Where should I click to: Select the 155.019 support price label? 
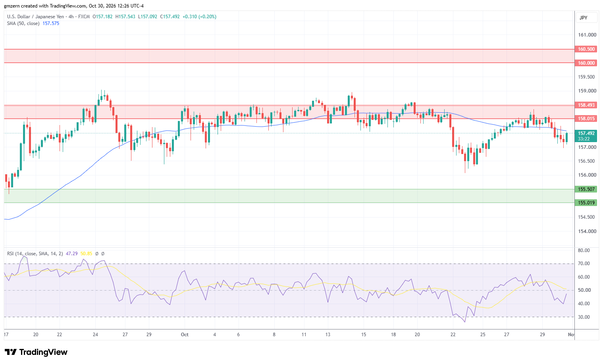(586, 203)
